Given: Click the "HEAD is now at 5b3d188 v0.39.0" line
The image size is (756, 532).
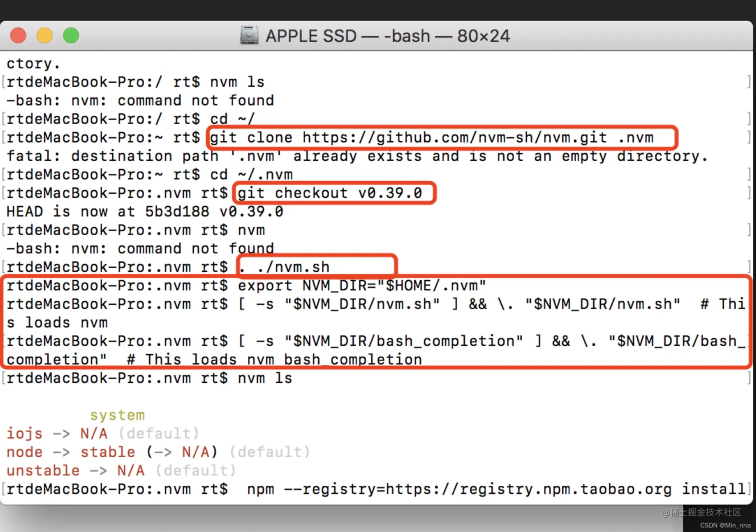Looking at the screenshot, I should [144, 211].
